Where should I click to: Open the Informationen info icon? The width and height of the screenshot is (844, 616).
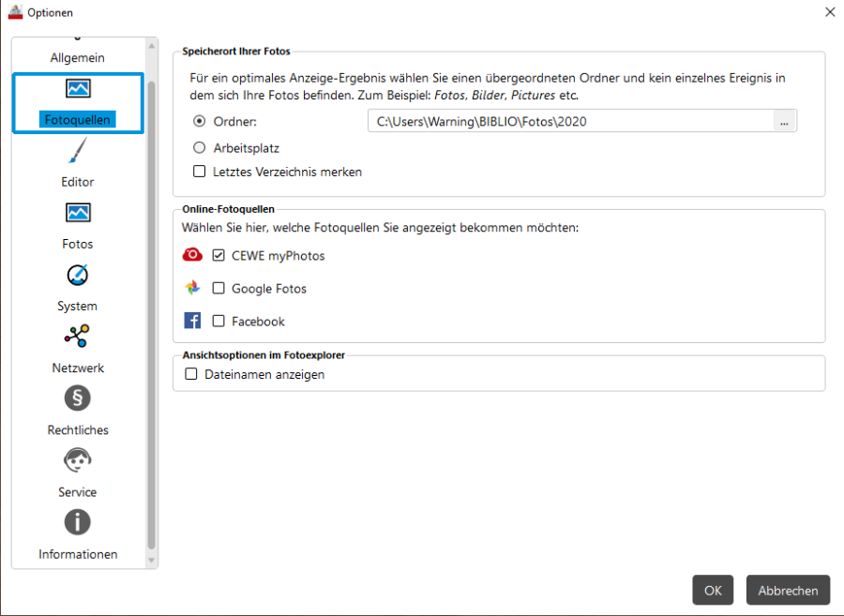coord(78,522)
